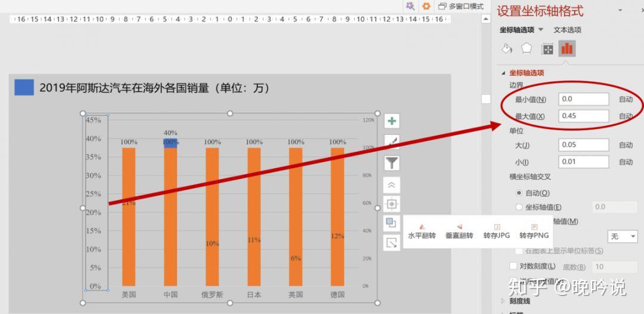Screen dimensions: 644x314
Task: Click the blue legend square in chart title
Action: [24, 88]
